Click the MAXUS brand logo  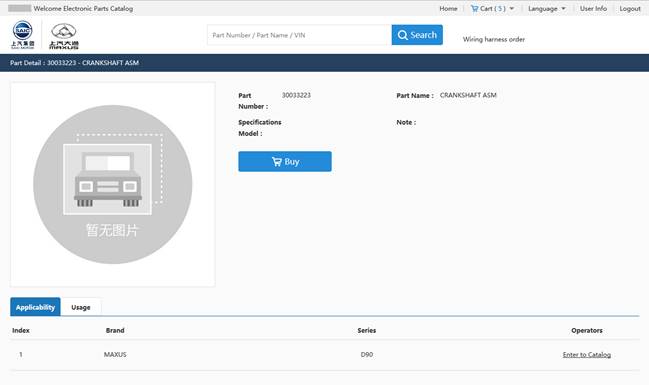[64, 36]
